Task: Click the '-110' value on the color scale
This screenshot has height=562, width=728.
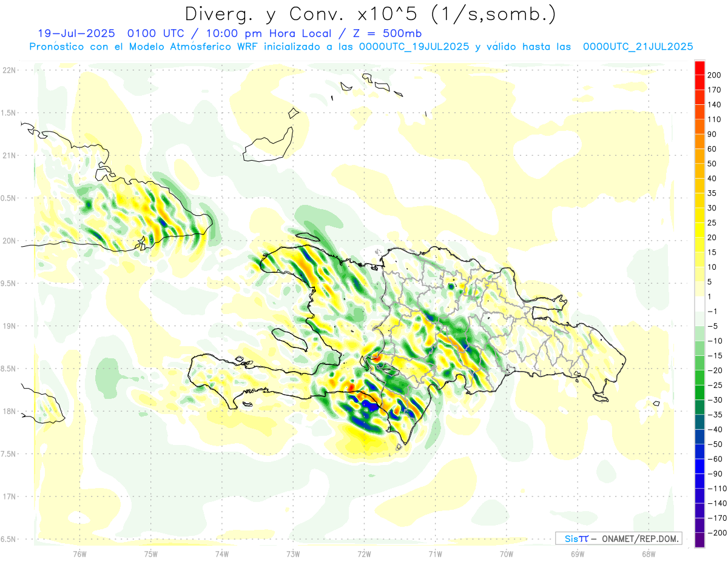Action: [x=716, y=488]
